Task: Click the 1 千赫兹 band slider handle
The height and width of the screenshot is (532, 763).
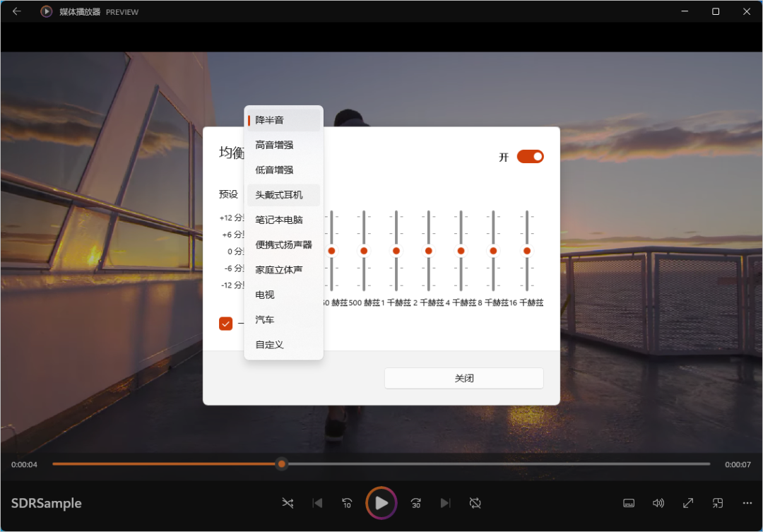Action: [396, 251]
